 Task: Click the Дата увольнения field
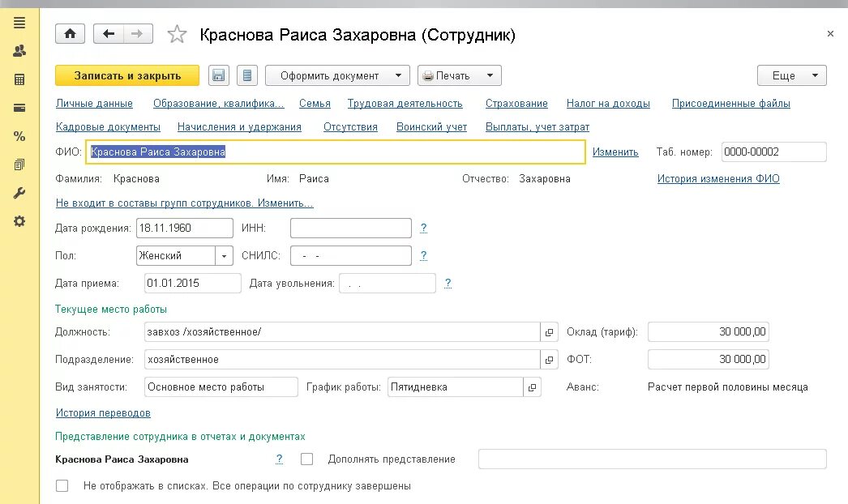388,284
